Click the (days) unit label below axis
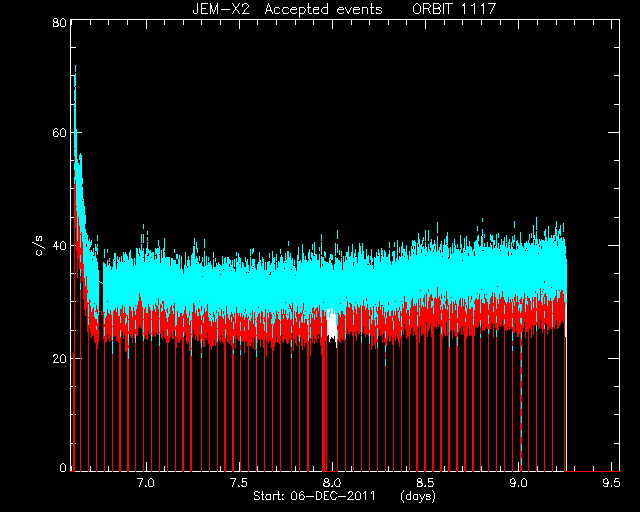 [x=418, y=496]
